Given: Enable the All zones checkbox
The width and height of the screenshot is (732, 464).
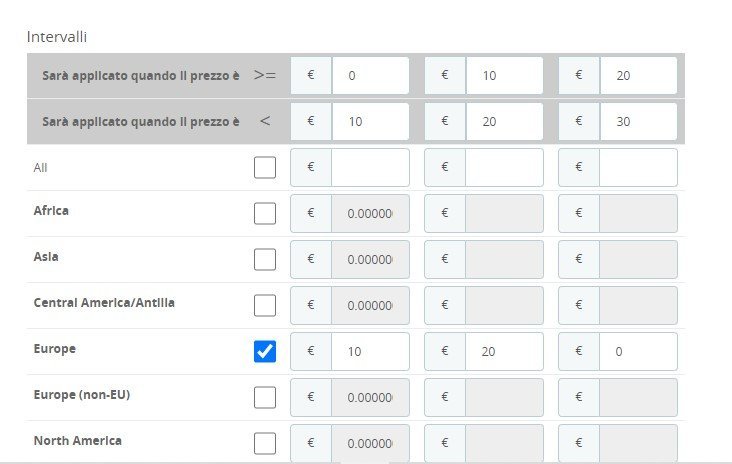Looking at the screenshot, I should point(265,167).
